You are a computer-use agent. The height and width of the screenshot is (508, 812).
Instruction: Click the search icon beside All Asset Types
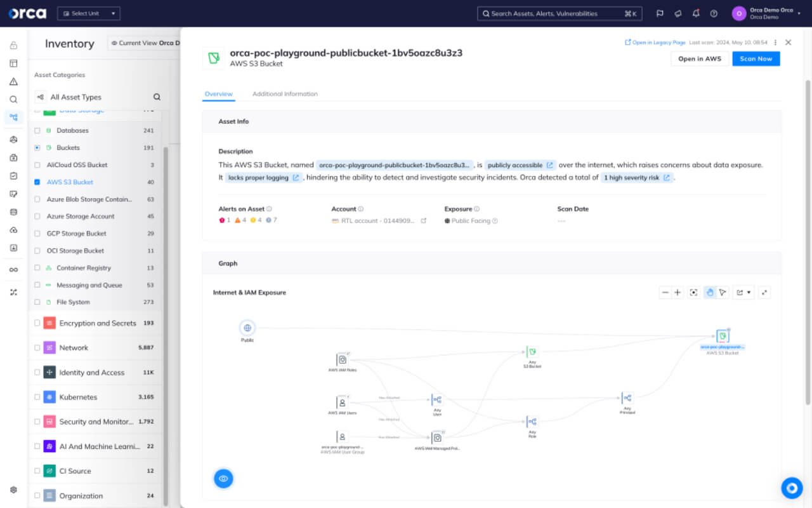(157, 97)
